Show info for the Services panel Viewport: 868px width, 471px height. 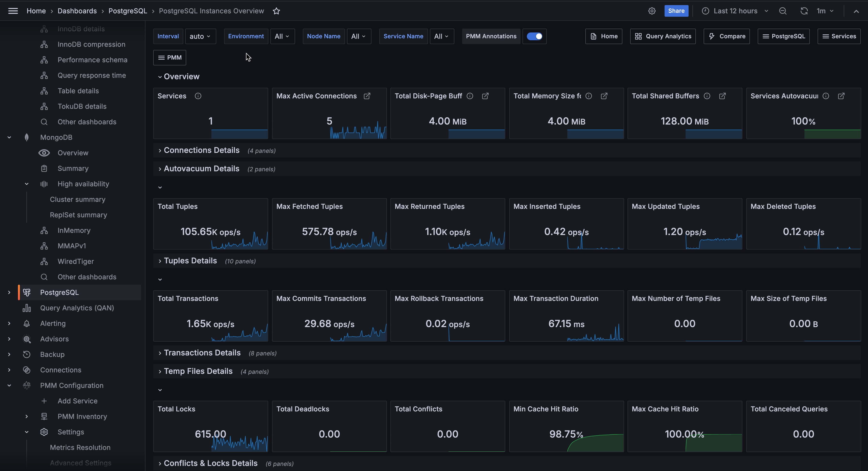[198, 96]
